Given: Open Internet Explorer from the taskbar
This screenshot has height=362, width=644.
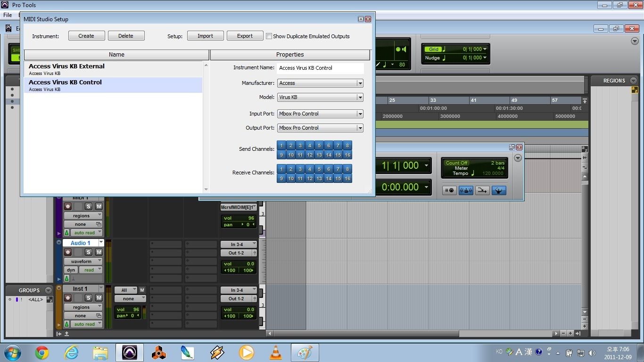Looking at the screenshot, I should (x=71, y=352).
